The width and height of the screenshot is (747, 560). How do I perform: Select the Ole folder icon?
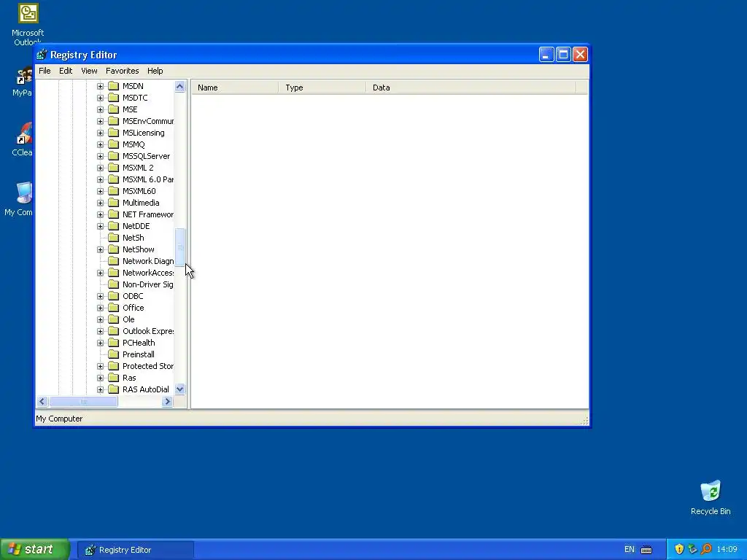click(113, 319)
